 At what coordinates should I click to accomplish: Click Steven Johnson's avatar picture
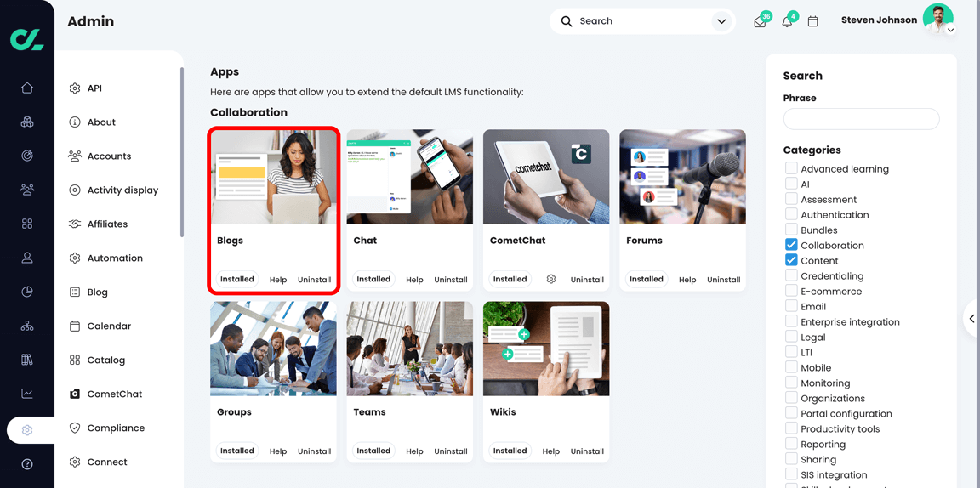(937, 19)
